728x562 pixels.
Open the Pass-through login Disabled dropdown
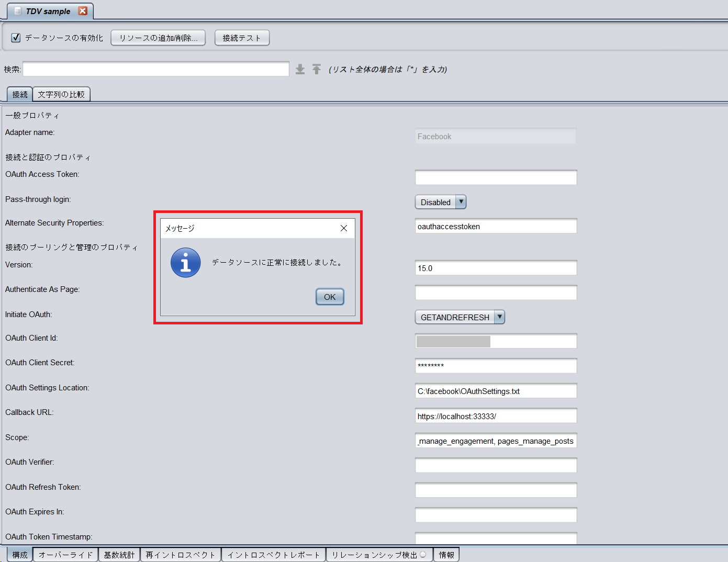point(440,202)
